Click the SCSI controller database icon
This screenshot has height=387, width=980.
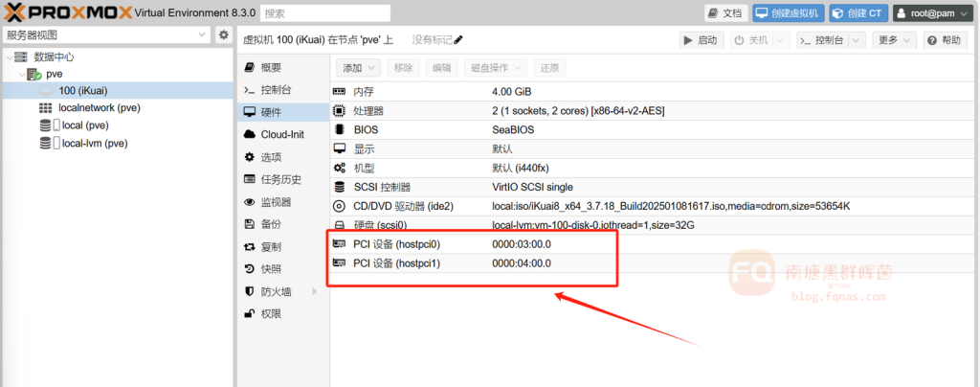click(x=339, y=187)
